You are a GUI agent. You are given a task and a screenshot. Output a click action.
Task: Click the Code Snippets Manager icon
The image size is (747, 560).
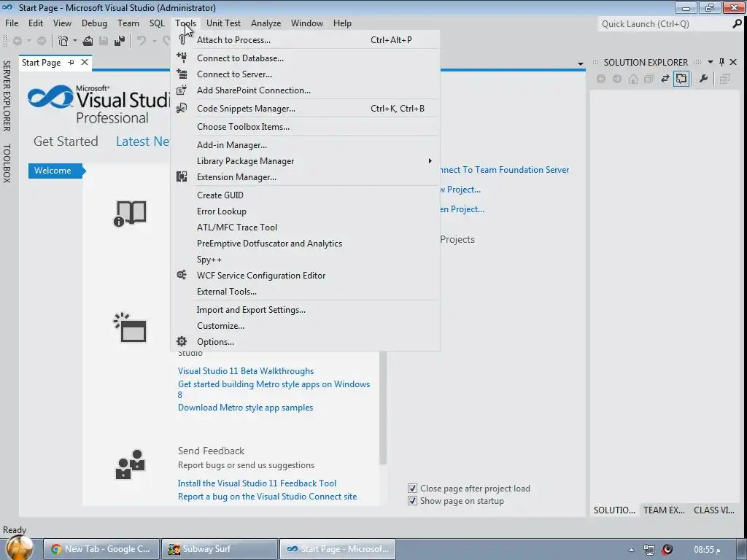pos(182,109)
